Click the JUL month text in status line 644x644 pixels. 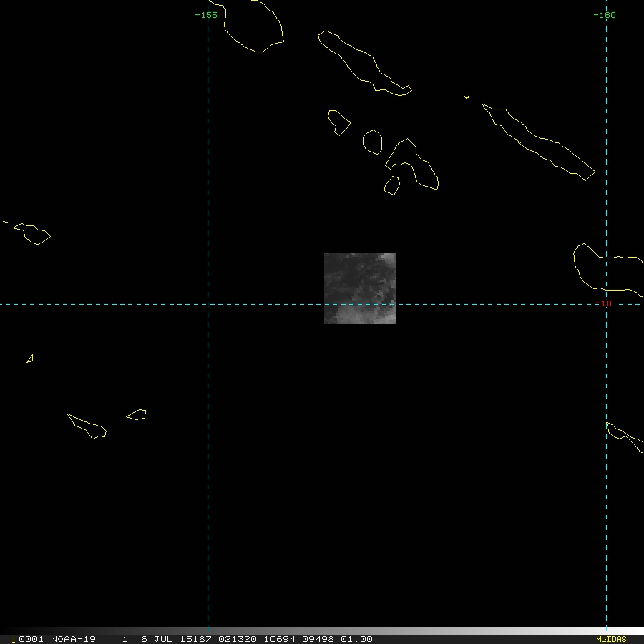coord(163,639)
